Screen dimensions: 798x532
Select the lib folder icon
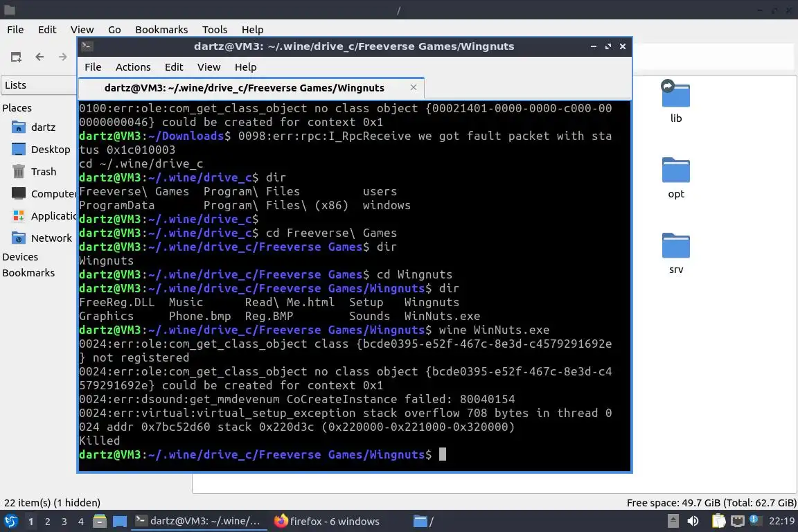pyautogui.click(x=675, y=95)
